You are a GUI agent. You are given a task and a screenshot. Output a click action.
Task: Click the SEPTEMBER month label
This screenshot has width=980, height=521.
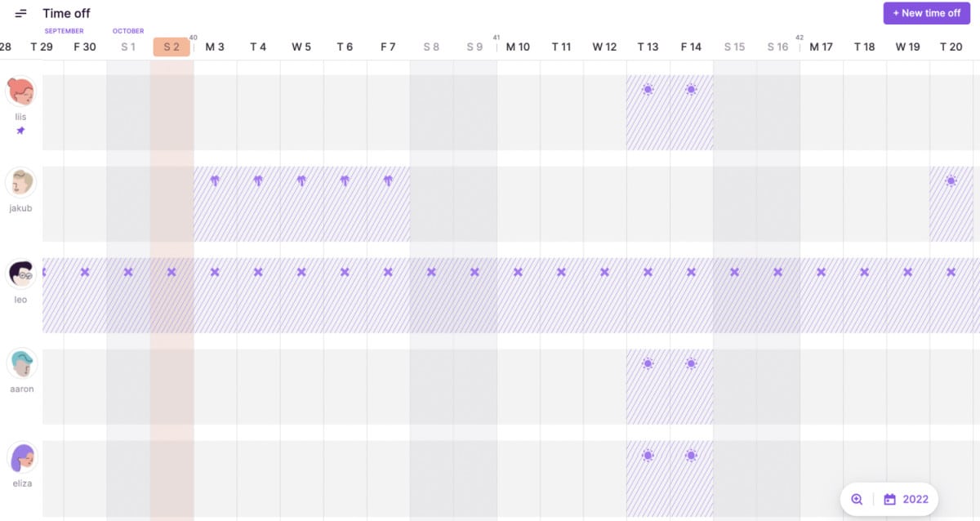(63, 30)
